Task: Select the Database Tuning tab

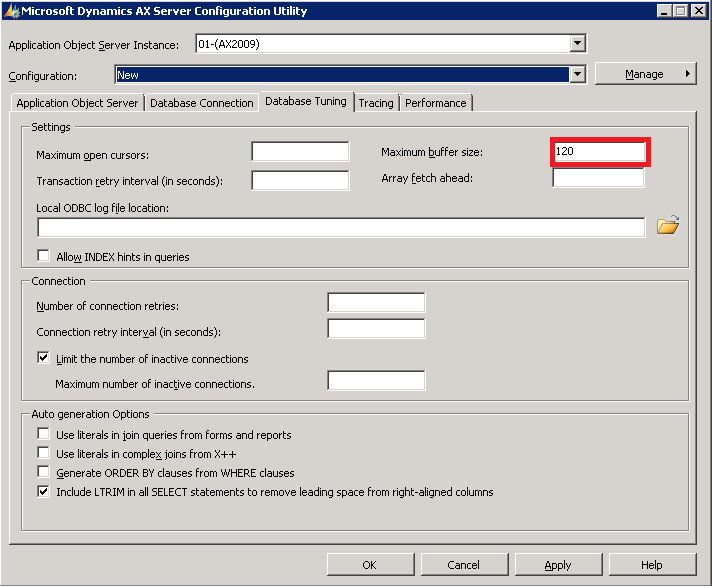Action: tap(306, 101)
